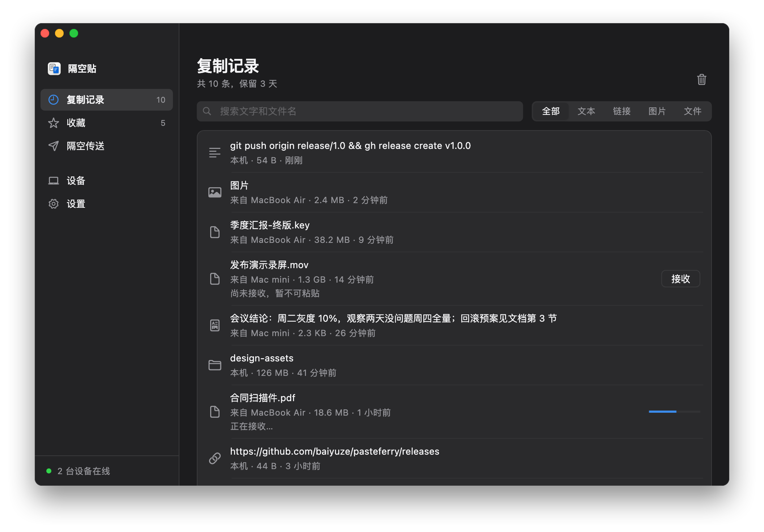The height and width of the screenshot is (532, 764).
Task: Click the paper plane icon for 隔空传送
Action: tap(54, 146)
